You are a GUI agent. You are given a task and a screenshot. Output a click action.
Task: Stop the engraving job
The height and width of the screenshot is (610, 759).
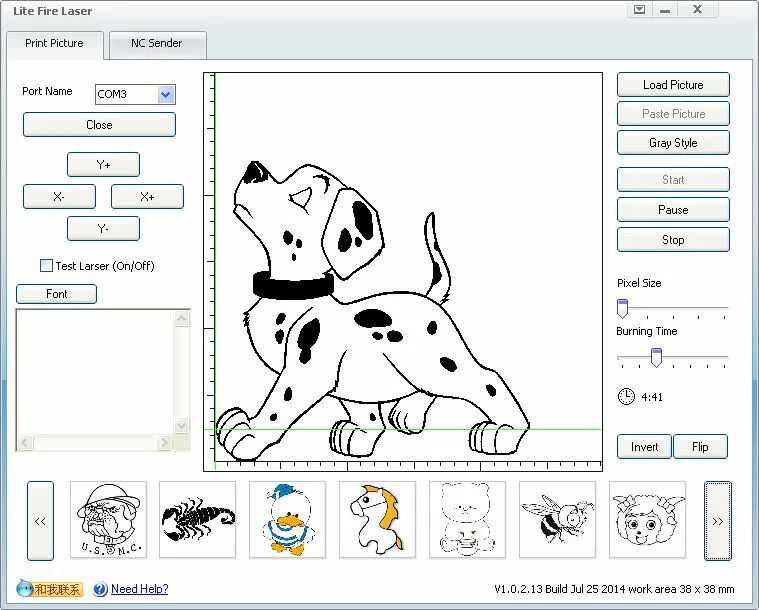pyautogui.click(x=673, y=240)
